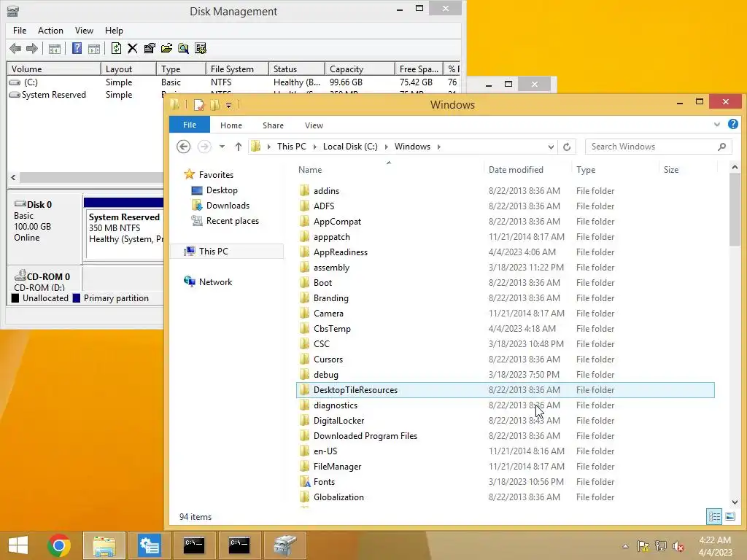Screen dimensions: 747x560
Task: Open the Help menu in Disk Management
Action: click(x=114, y=31)
